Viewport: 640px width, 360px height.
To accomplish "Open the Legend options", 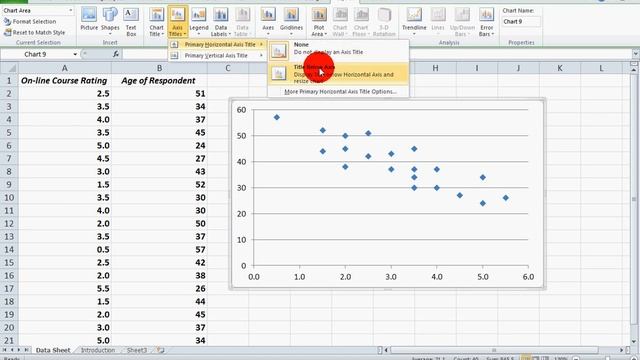I will pos(199,21).
